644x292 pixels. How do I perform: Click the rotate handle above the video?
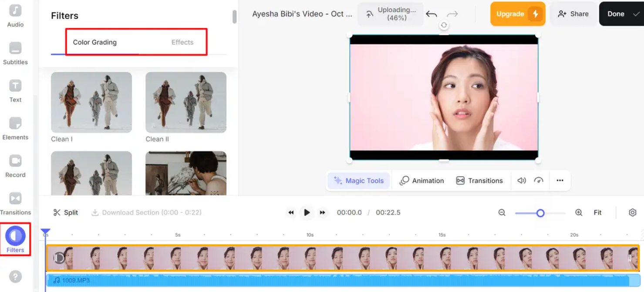tap(444, 25)
